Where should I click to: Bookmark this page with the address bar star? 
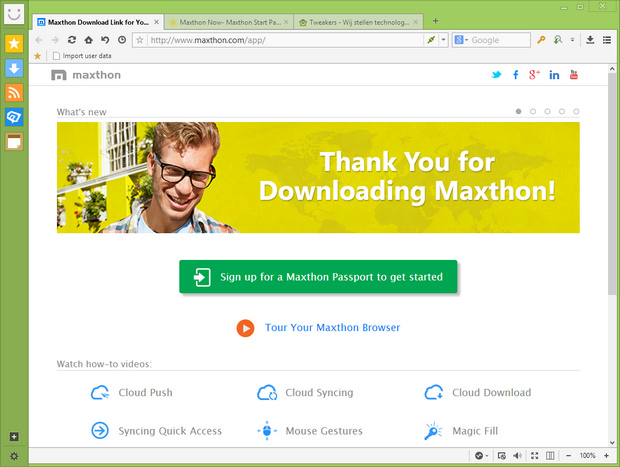(140, 40)
